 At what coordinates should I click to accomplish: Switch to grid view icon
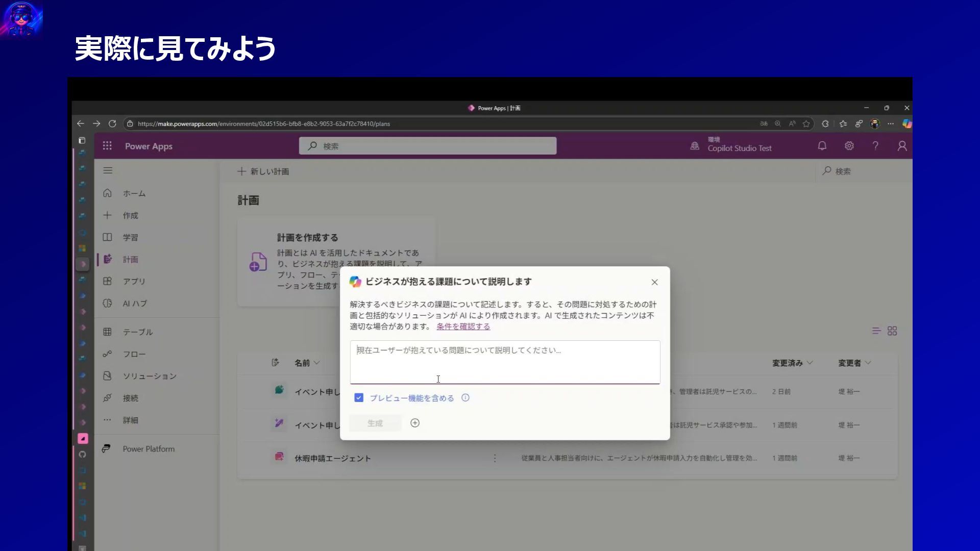[x=892, y=331]
